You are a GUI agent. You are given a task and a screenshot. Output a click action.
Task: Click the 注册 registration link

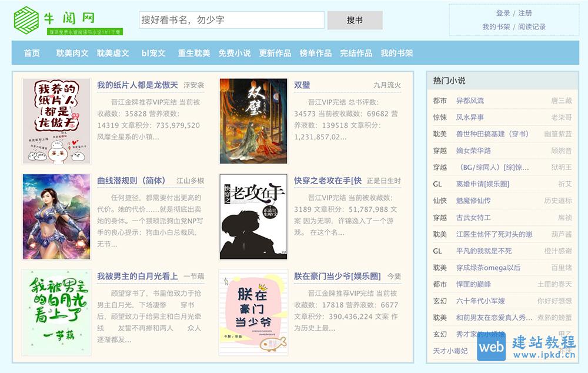[x=524, y=12]
